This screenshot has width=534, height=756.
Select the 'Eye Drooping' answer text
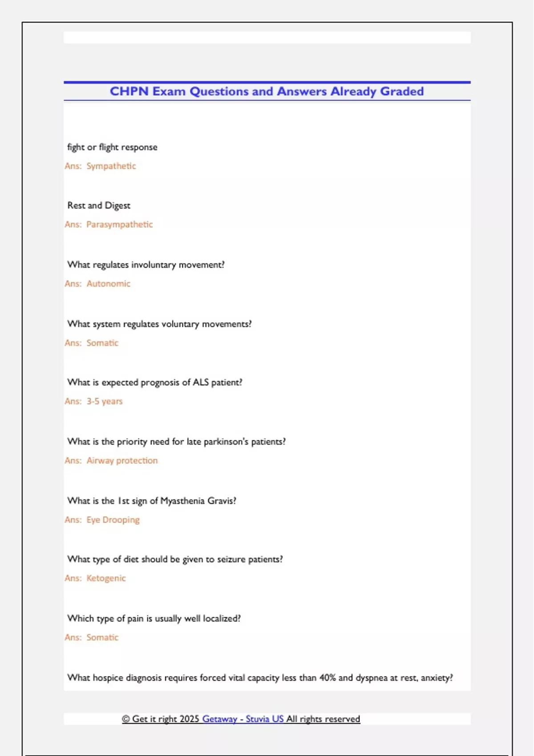pyautogui.click(x=113, y=520)
